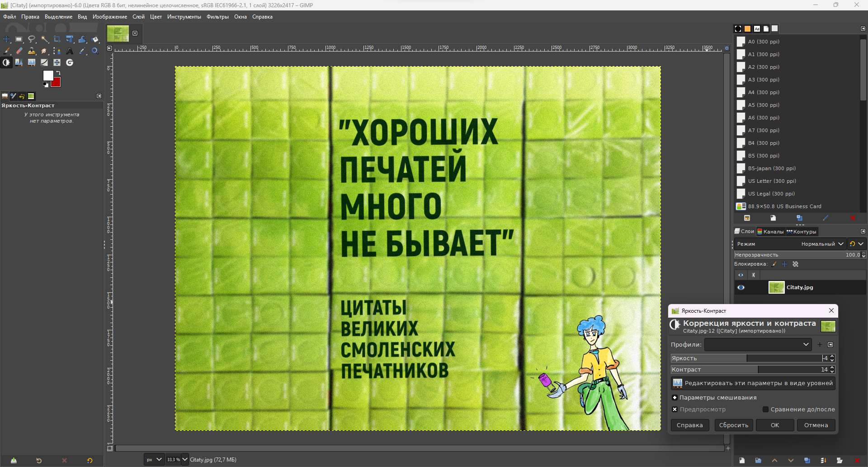This screenshot has height=467, width=868.
Task: Toggle lock alpha channel checkerboard icon
Action: coord(796,264)
